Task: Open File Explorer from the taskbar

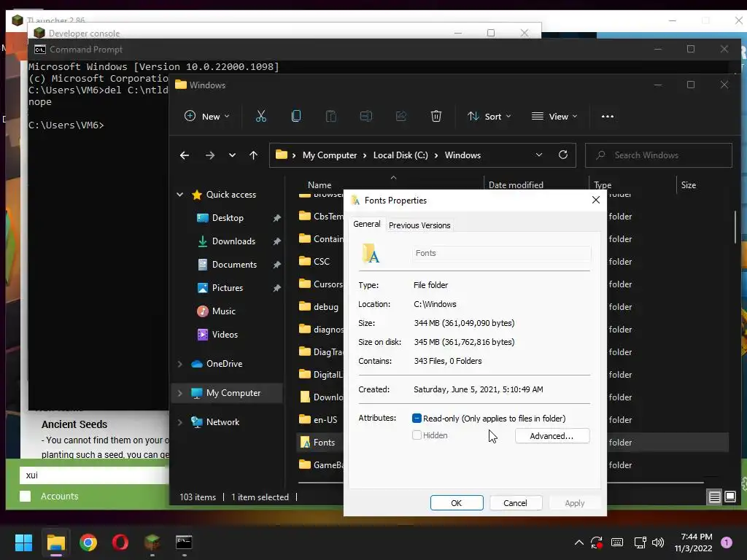Action: pos(55,542)
